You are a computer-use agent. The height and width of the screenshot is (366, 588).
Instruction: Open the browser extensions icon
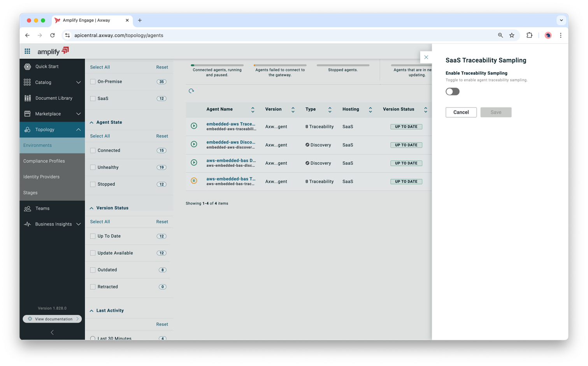click(529, 35)
